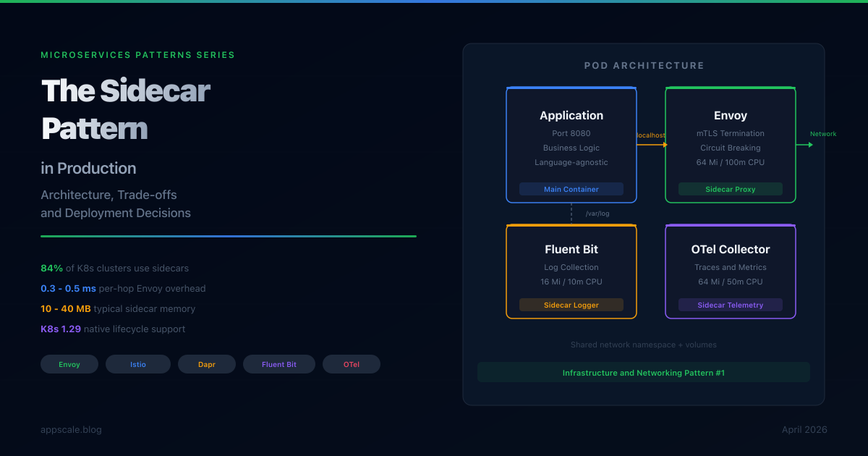Click the Envoy tag pill
Viewport: 868px width, 456px height.
point(69,364)
